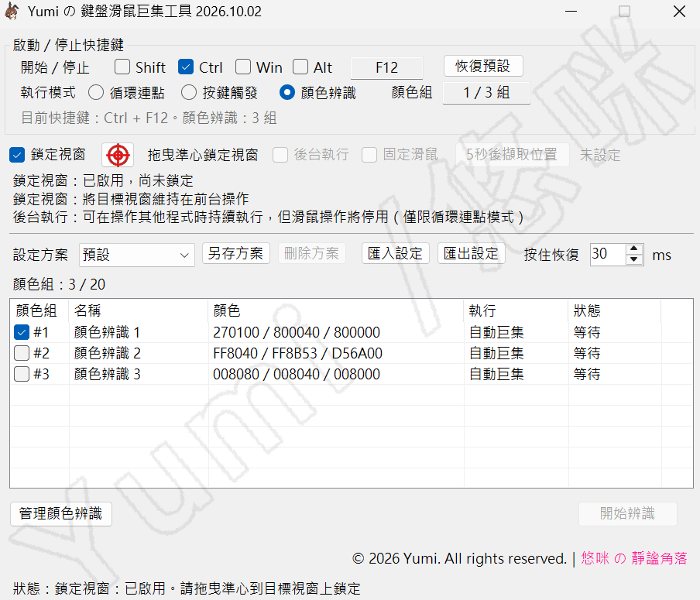The image size is (700, 600).
Task: Click color values FF8040 / FF8B53 / D56A00
Action: click(298, 353)
